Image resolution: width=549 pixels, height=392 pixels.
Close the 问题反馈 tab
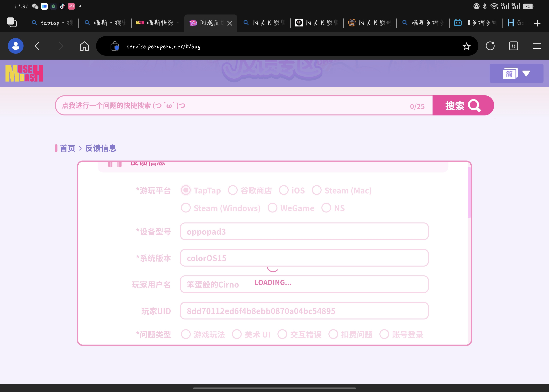coord(230,23)
